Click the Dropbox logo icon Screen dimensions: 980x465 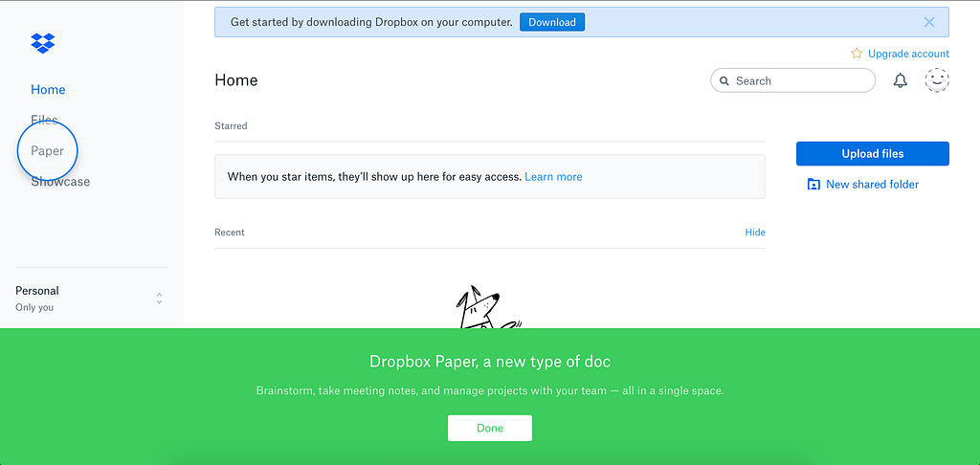click(42, 42)
